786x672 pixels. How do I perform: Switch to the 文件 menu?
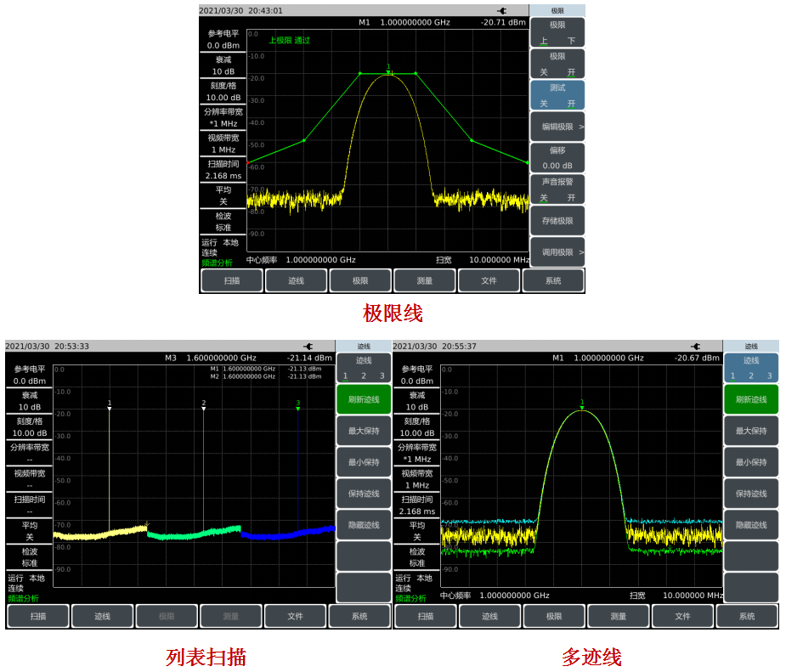pos(489,280)
